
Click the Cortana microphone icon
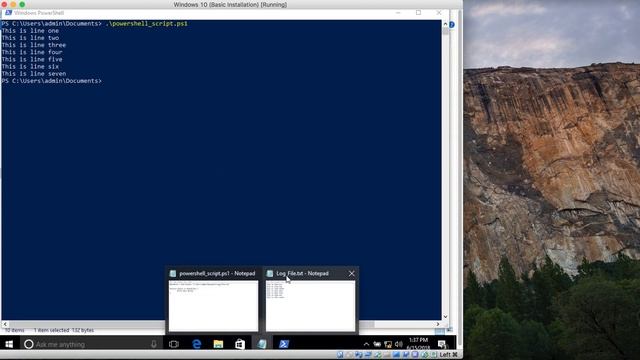(153, 344)
